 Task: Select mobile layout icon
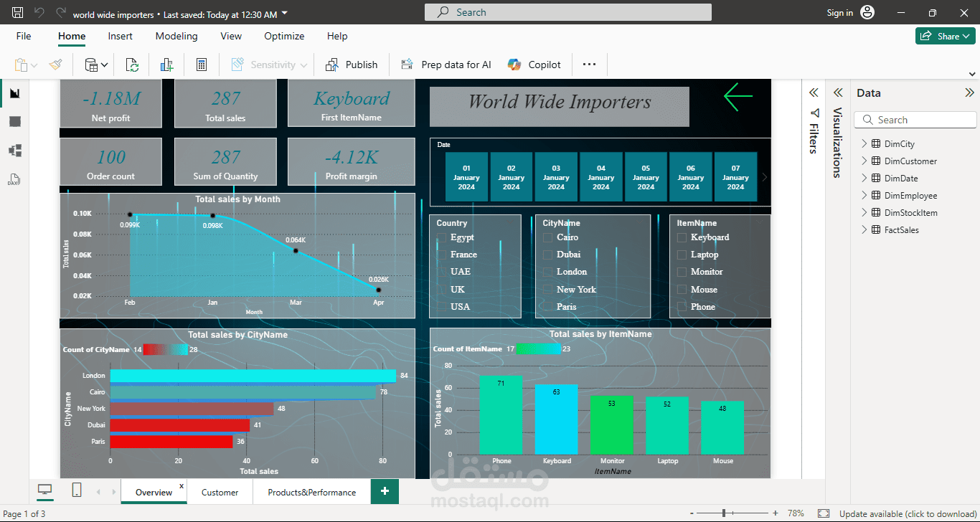77,490
